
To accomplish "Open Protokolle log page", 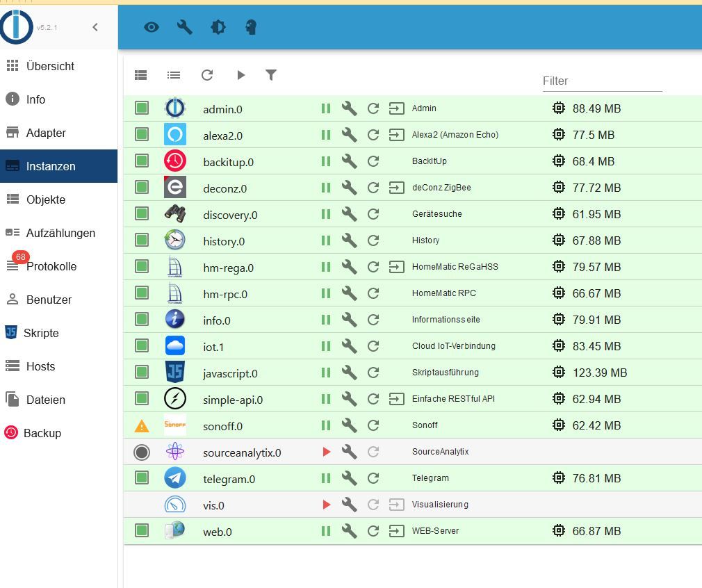I will 51,266.
